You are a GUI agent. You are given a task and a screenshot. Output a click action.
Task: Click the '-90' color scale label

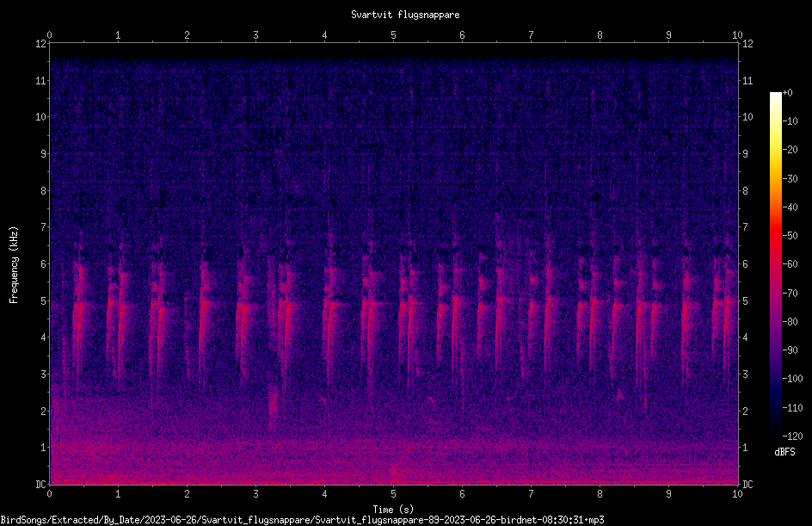(x=790, y=350)
